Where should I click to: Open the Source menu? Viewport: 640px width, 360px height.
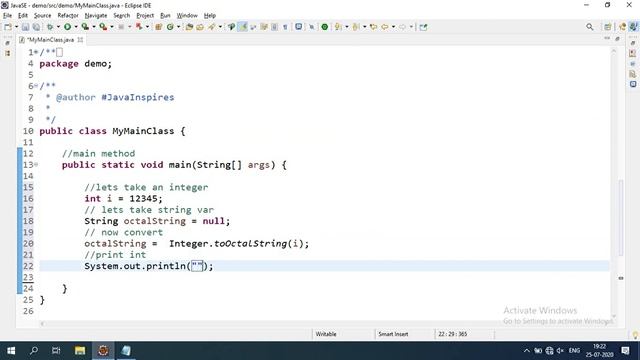click(x=42, y=16)
